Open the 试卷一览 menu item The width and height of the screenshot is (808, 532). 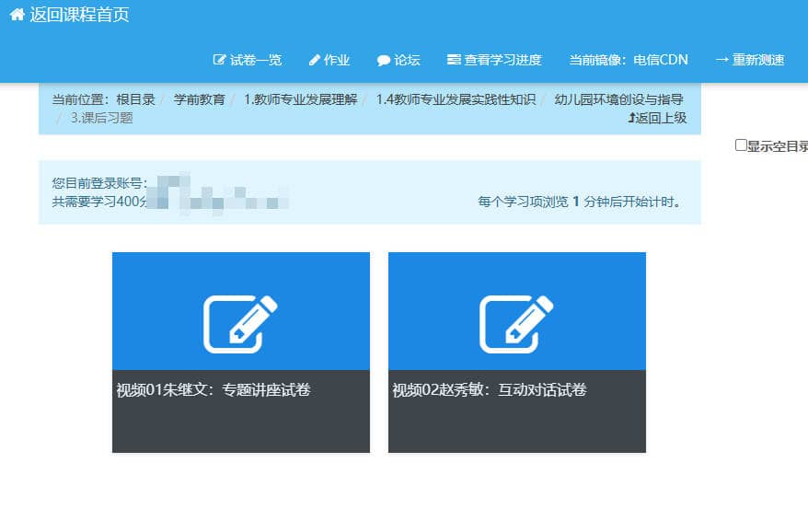pos(255,61)
